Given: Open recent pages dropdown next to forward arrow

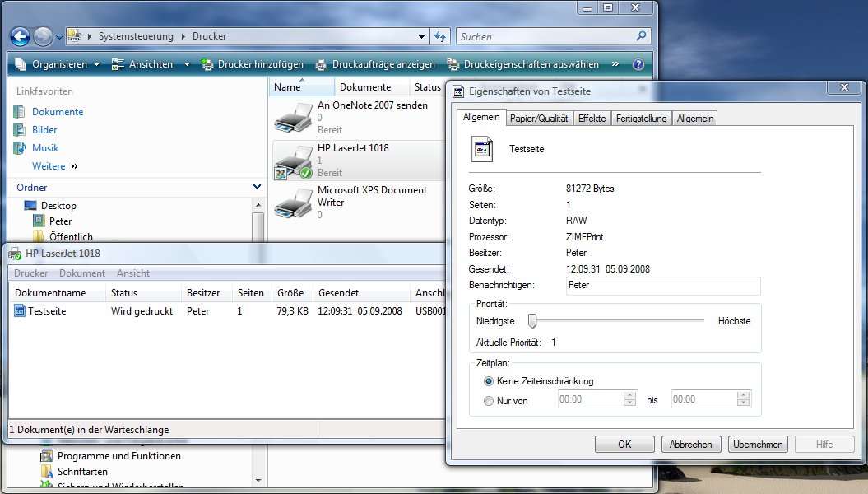Looking at the screenshot, I should pyautogui.click(x=59, y=37).
